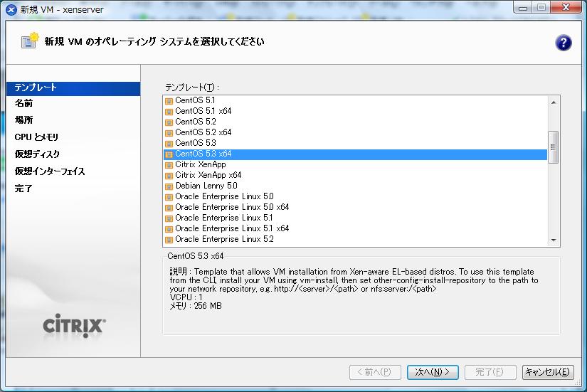The width and height of the screenshot is (587, 392).
Task: Close the 新規 VM wizard window
Action: point(566,8)
